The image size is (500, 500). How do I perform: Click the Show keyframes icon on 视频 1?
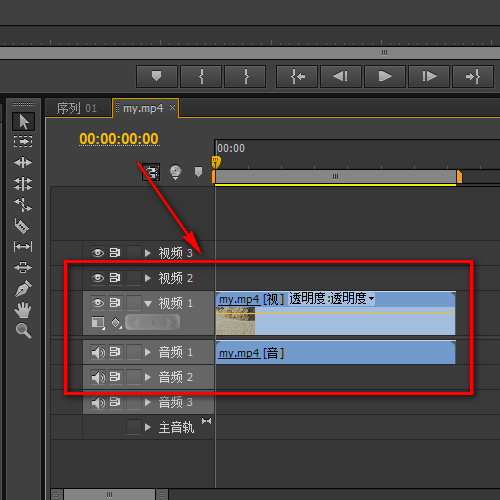point(116,323)
